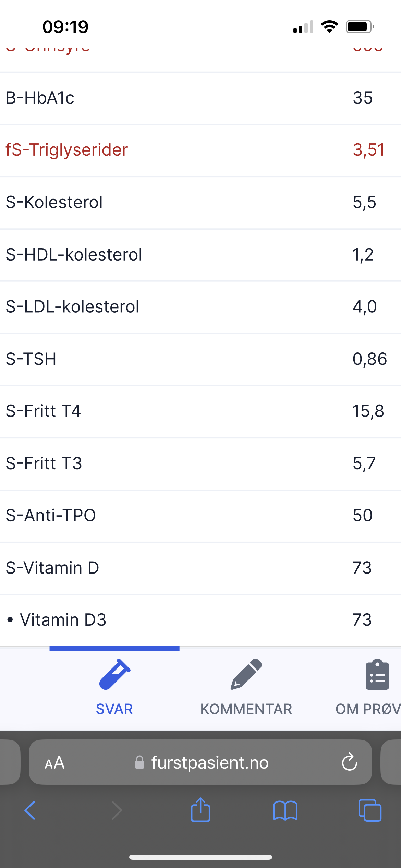The image size is (401, 868).
Task: Open the KOMMENTAR pencil icon
Action: coord(246,674)
